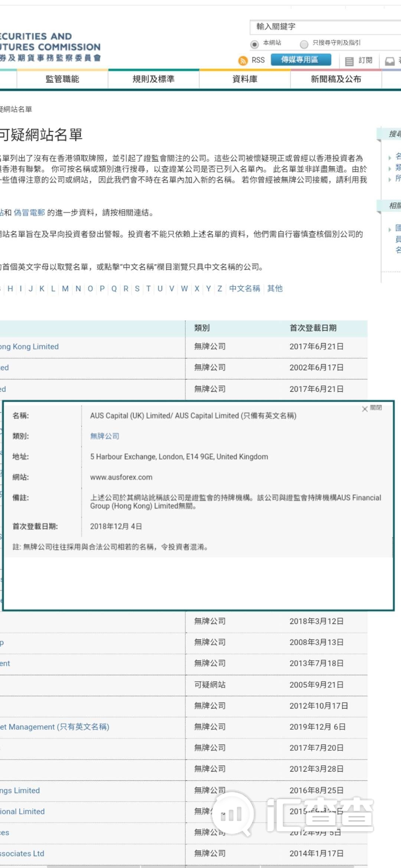Image resolution: width=401 pixels, height=868 pixels.
Task: Filter list by letter K
Action: (42, 289)
